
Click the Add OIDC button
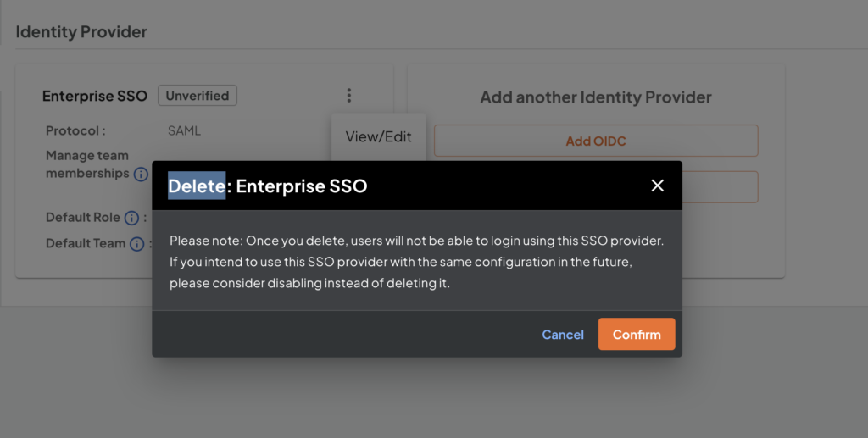[596, 141]
